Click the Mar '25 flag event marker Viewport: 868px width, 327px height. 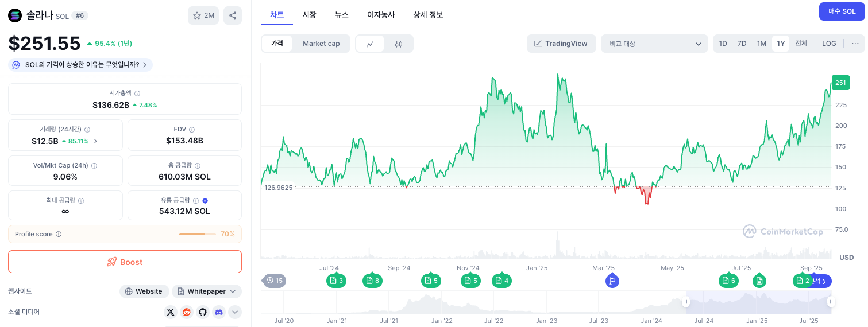click(x=612, y=281)
